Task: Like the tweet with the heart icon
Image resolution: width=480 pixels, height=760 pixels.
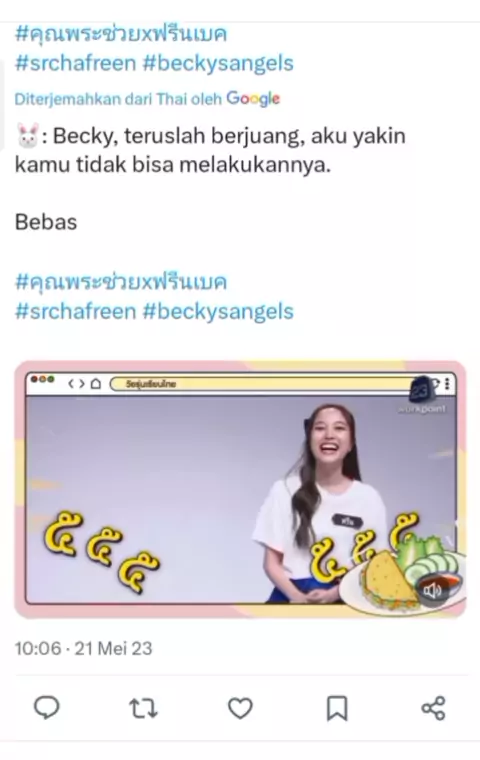Action: 240,708
